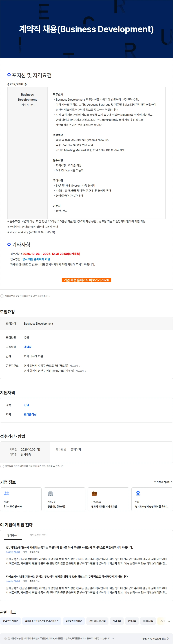Image resolution: width=173 pixels, height=644 pixels.
Task: Switch to 인적성·면접 후기 tab
Action: coord(38,535)
